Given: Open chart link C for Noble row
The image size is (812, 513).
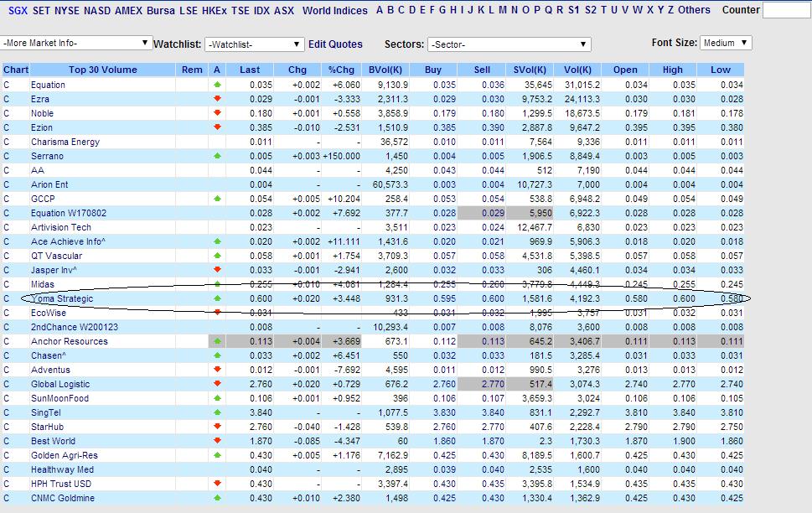Looking at the screenshot, I should (x=7, y=113).
